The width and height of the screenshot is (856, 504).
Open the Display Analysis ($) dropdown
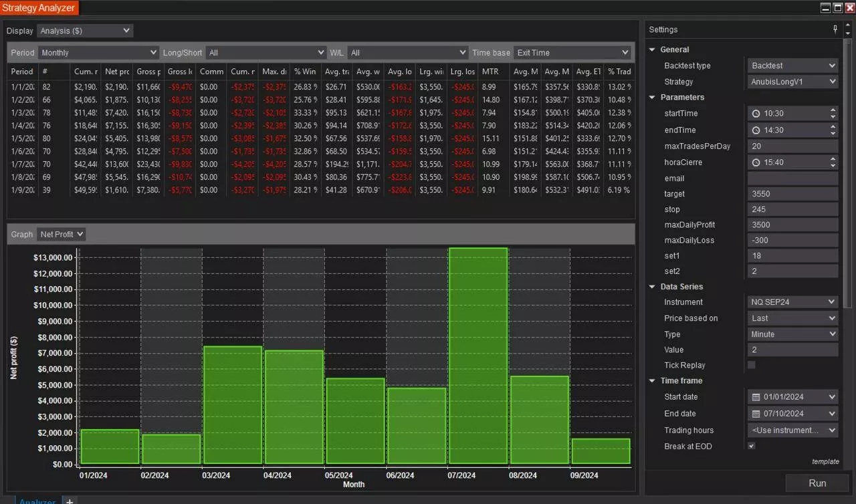85,31
